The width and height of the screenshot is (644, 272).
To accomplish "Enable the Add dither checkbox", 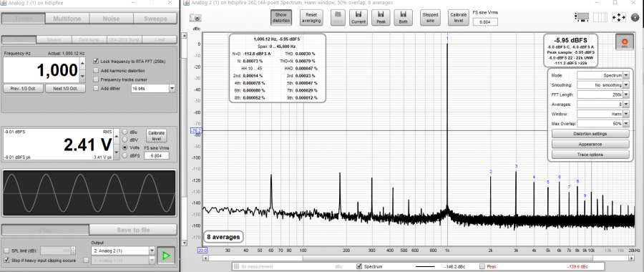I will pos(96,88).
